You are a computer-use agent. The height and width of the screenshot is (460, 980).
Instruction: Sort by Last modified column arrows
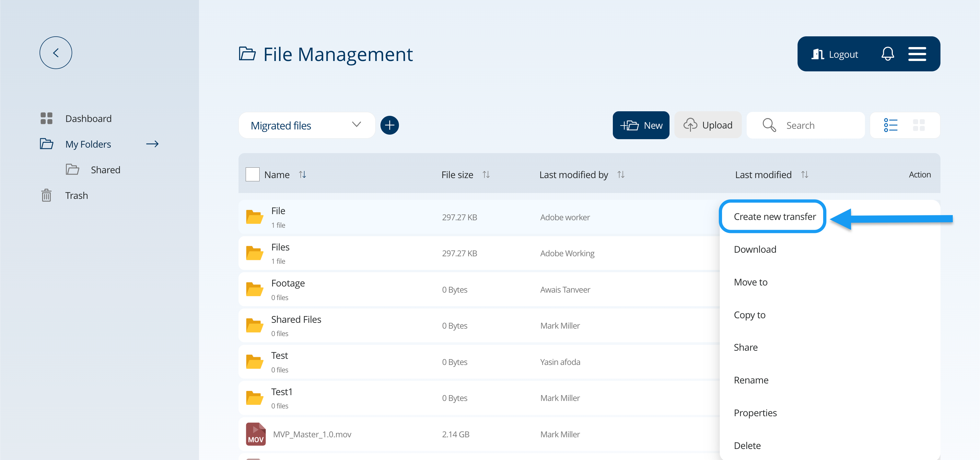(x=804, y=175)
